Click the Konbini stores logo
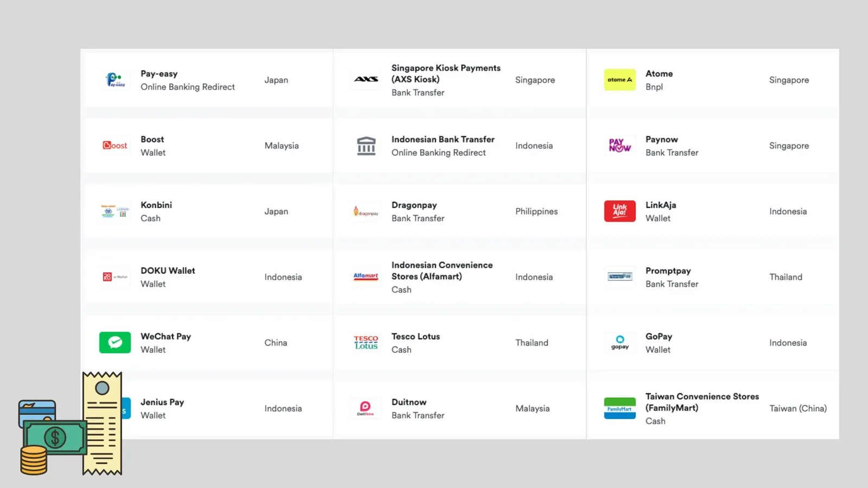This screenshot has height=488, width=868. coord(115,211)
